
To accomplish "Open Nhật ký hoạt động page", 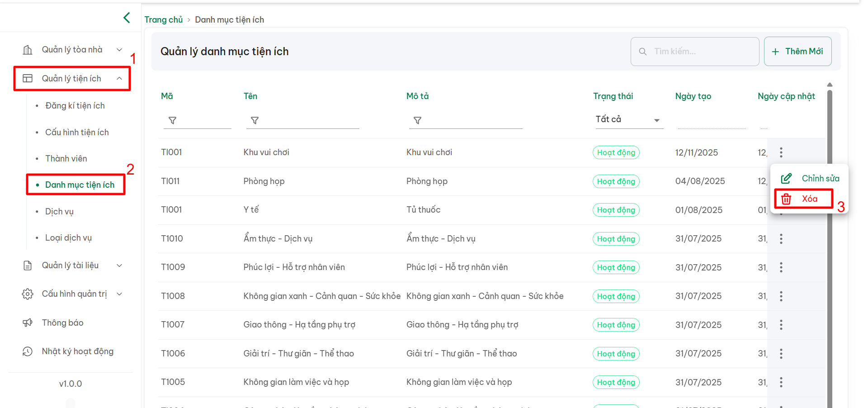I will pyautogui.click(x=77, y=351).
